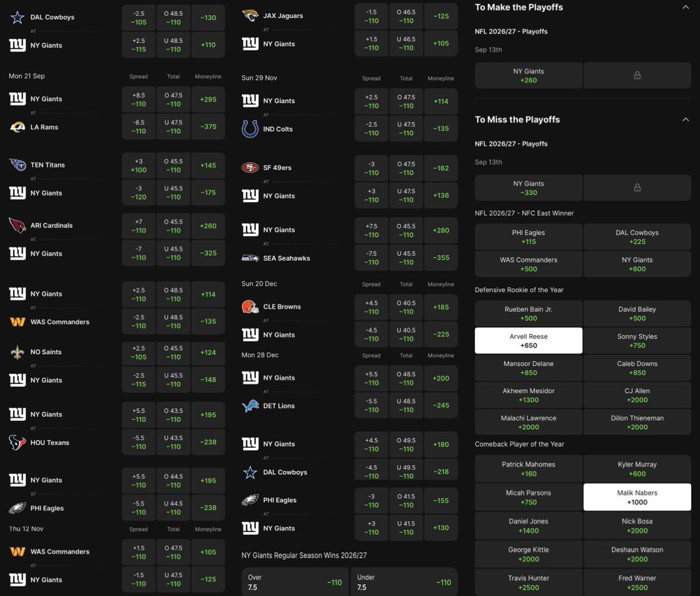Click the Sun 20 Dec date header
Image resolution: width=700 pixels, height=596 pixels.
(x=259, y=284)
